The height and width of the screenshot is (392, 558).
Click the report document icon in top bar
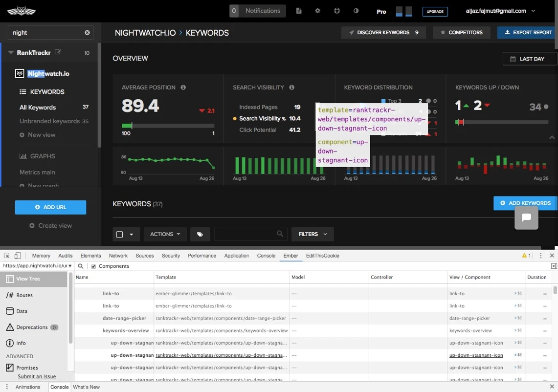299,10
